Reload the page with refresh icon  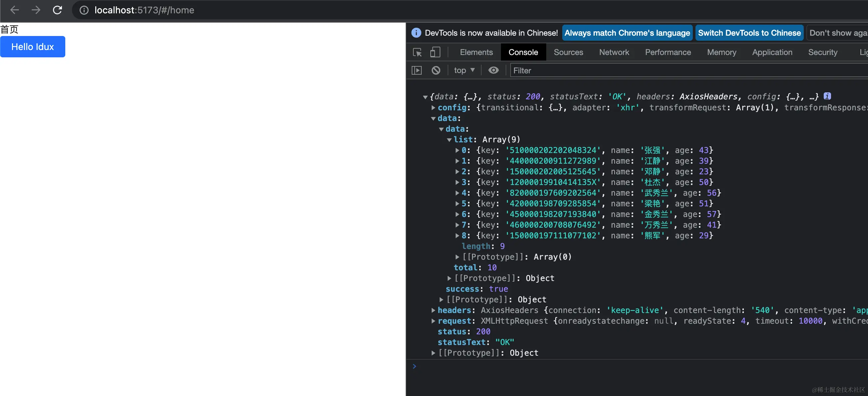(x=57, y=10)
